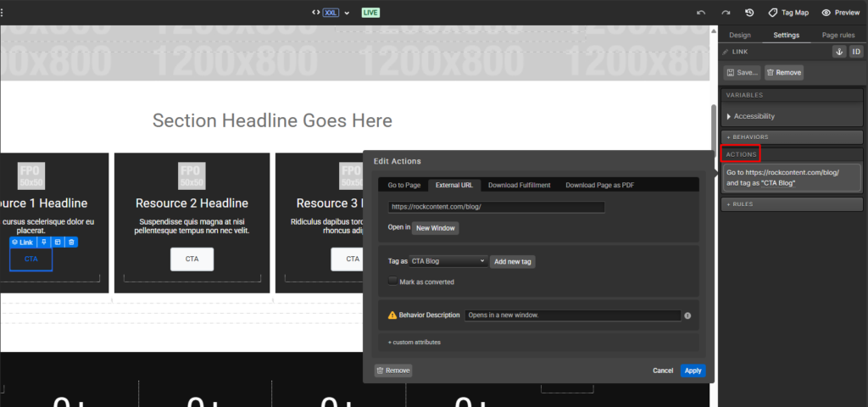Viewport: 868px width, 407px height.
Task: Expand custom attributes
Action: pyautogui.click(x=414, y=343)
